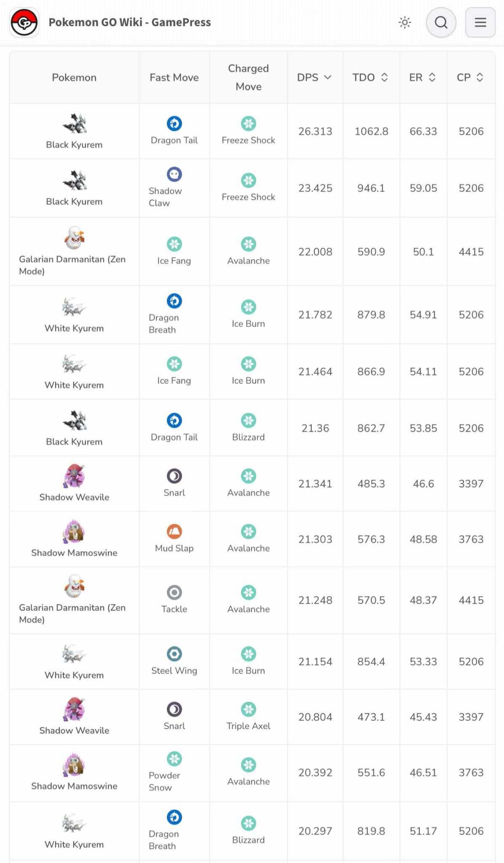The width and height of the screenshot is (504, 863).
Task: Click the Freeze Shock icon in first row
Action: 249,123
